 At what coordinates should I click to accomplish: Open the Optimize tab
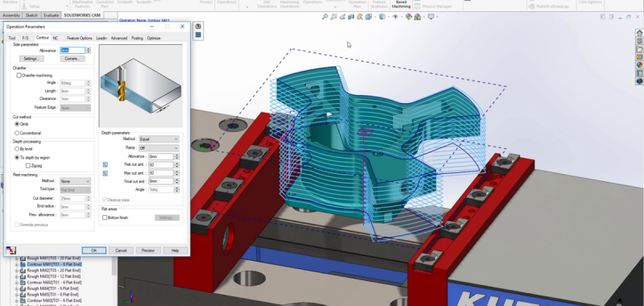154,38
